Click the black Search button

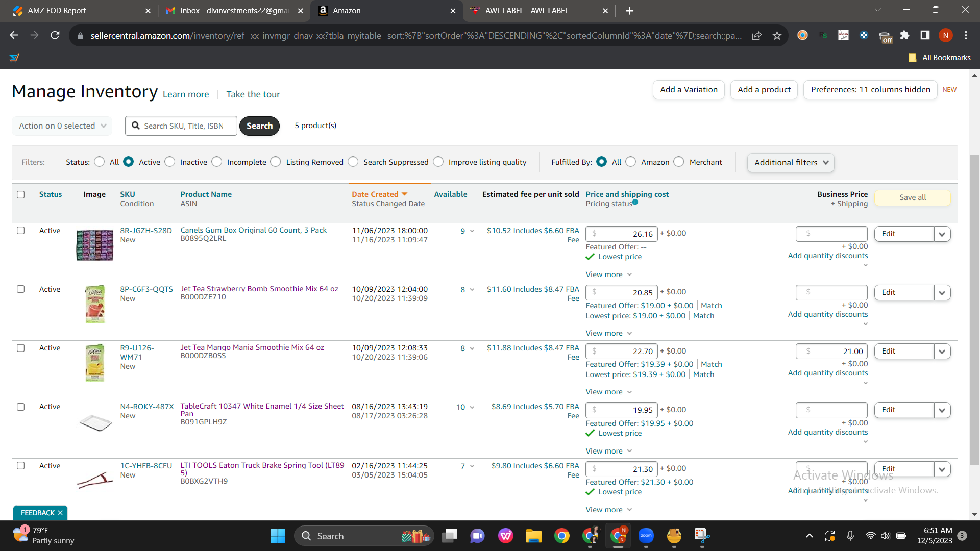tap(260, 126)
